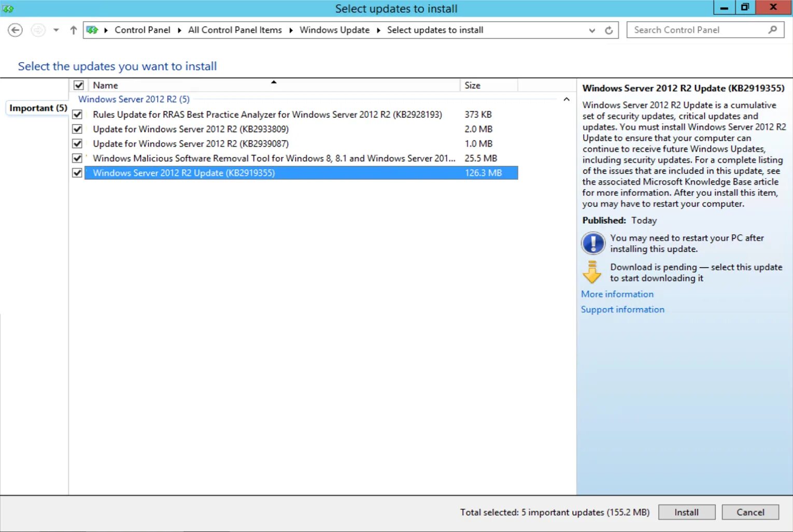793x532 pixels.
Task: Click the yellow download pending arrow icon
Action: coord(592,272)
